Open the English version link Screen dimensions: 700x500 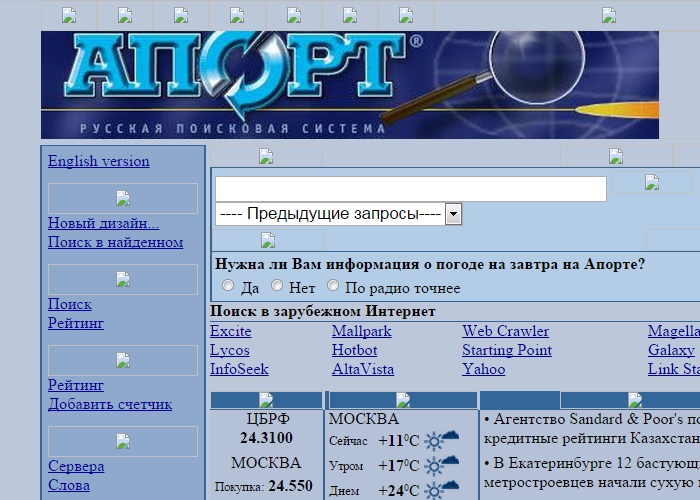coord(98,161)
